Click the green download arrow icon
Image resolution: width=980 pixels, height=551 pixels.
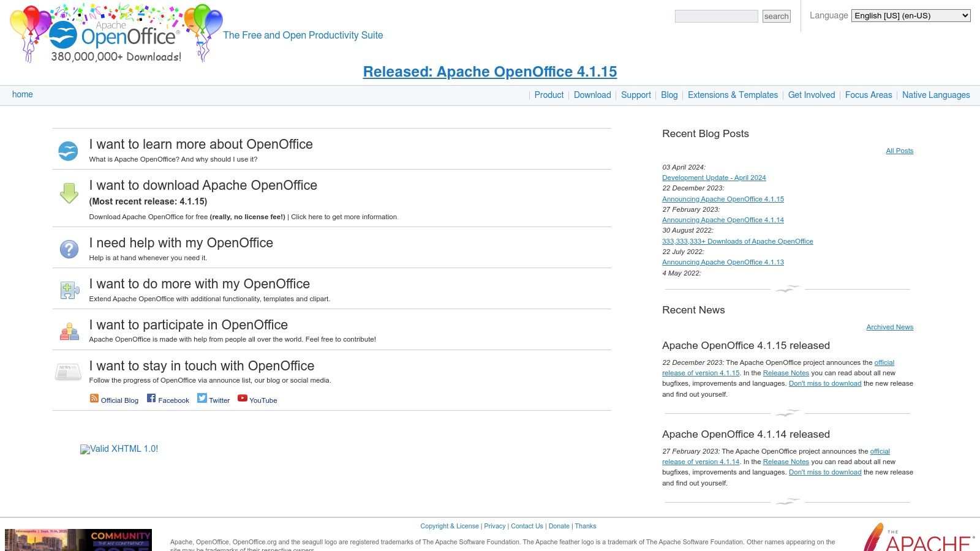69,193
